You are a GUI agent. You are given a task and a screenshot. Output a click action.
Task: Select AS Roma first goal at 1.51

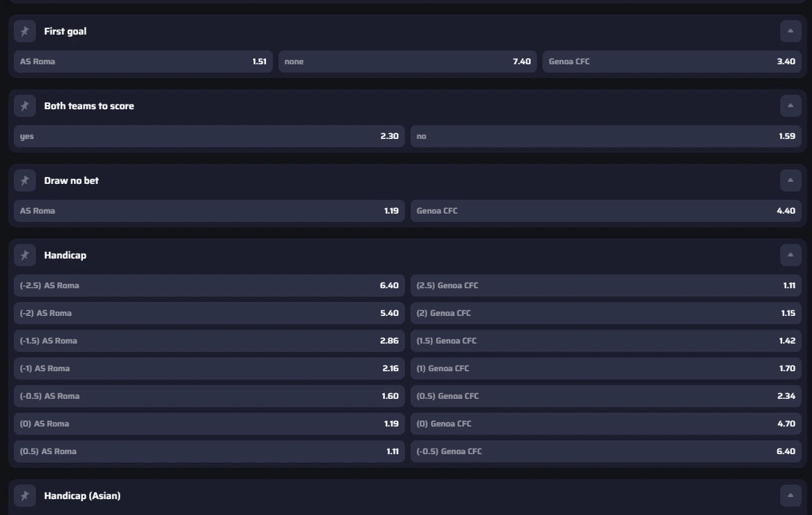[143, 62]
